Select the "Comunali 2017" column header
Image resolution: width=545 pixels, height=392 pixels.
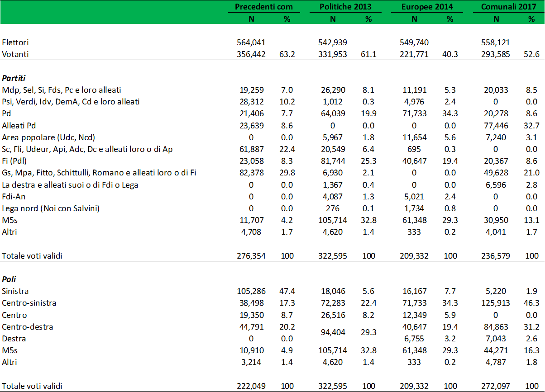[x=508, y=7]
